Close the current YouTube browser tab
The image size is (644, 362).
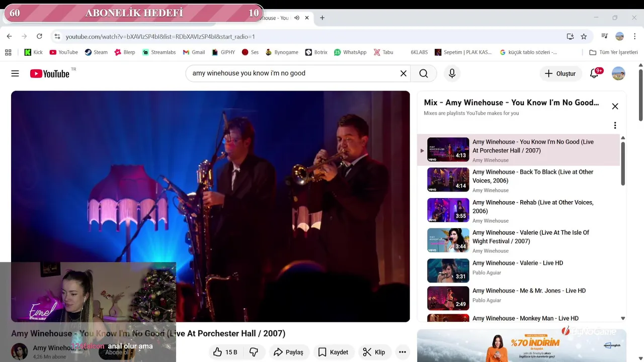307,18
